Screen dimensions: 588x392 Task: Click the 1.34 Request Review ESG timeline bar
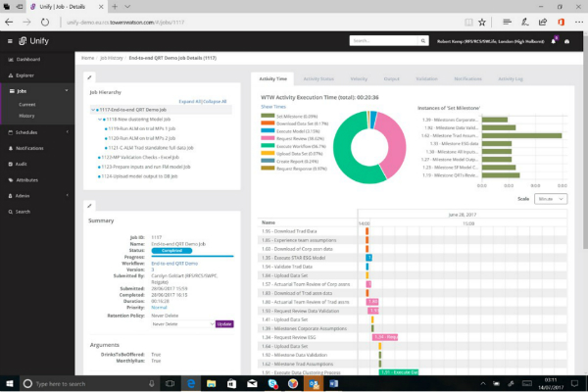click(385, 337)
